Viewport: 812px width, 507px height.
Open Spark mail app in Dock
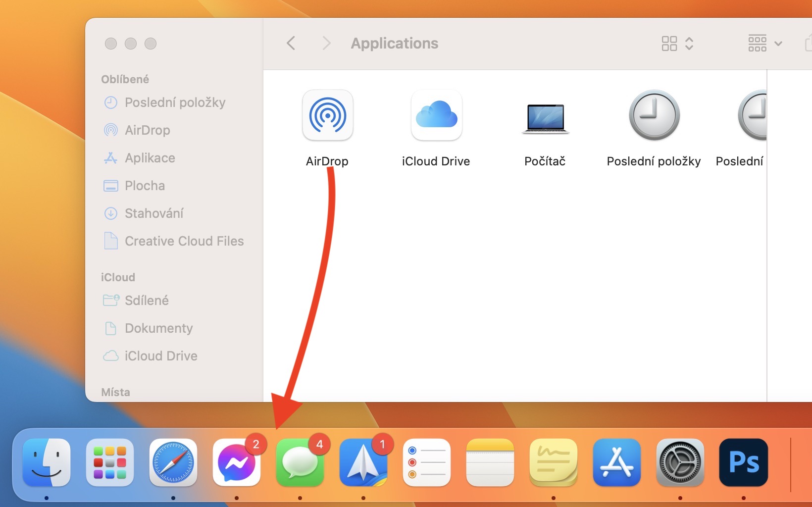coord(363,462)
